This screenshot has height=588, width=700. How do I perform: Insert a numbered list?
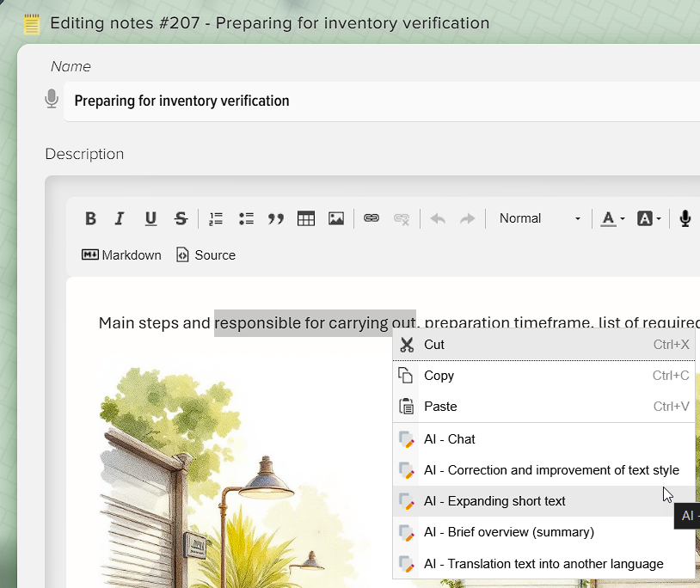click(216, 218)
